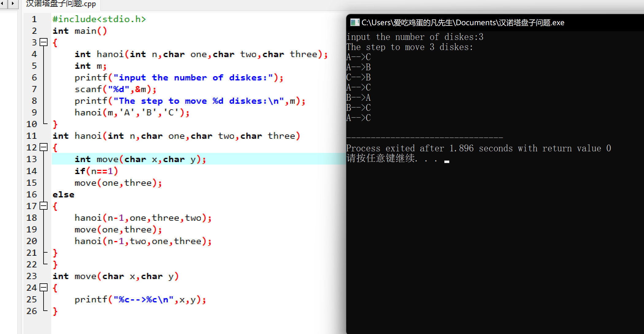Click 'hanoi(n-1,two,one,three);' on line 20
Image resolution: width=644 pixels, height=334 pixels.
[x=143, y=241]
